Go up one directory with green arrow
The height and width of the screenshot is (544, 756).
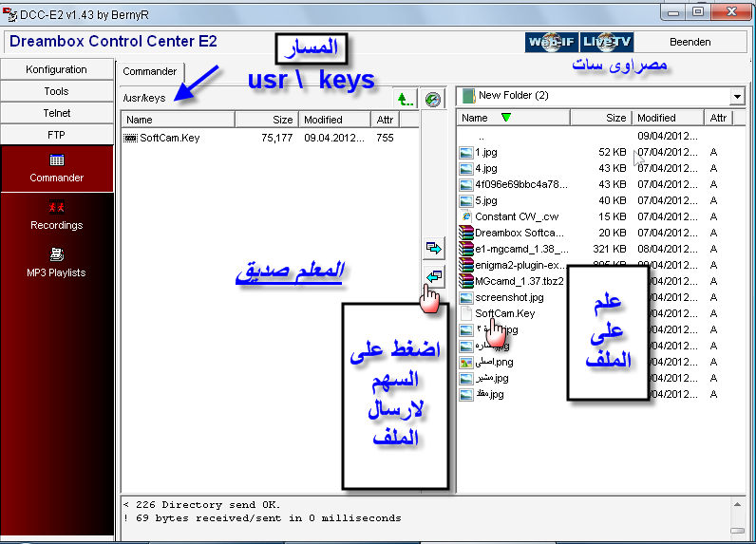(x=406, y=100)
